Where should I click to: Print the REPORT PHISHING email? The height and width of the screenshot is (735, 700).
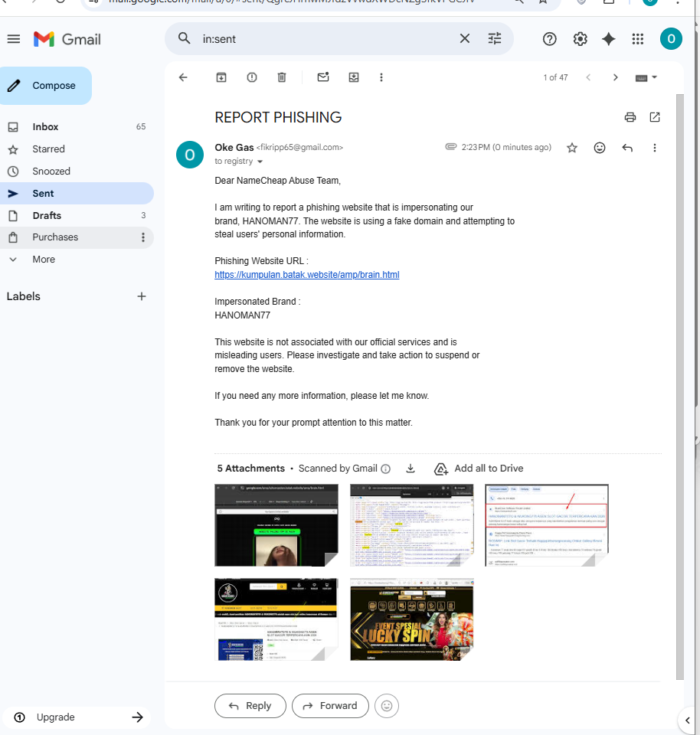630,117
